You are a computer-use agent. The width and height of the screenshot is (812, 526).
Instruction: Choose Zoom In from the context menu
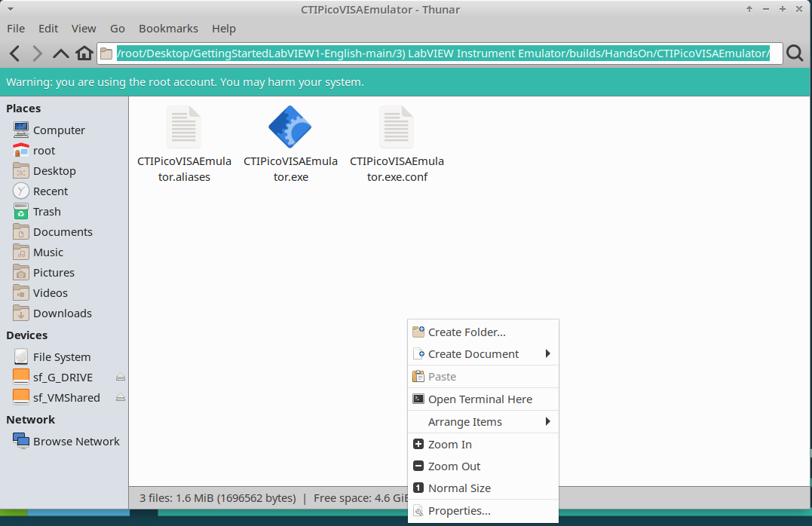coord(483,444)
